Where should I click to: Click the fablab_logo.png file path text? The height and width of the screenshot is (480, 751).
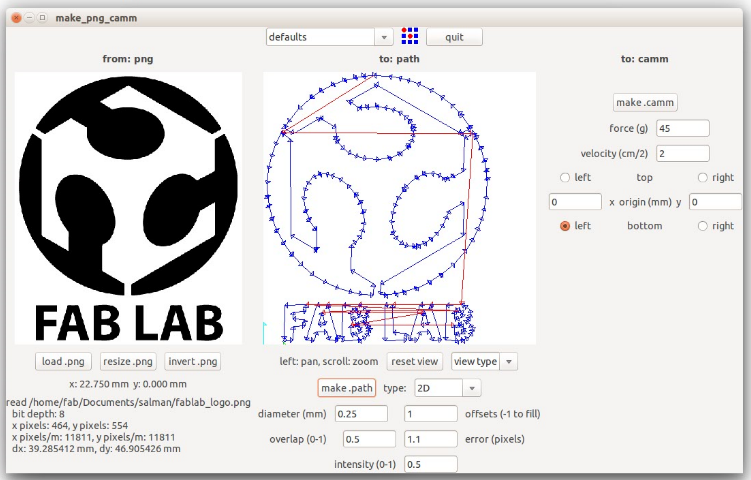coord(128,402)
